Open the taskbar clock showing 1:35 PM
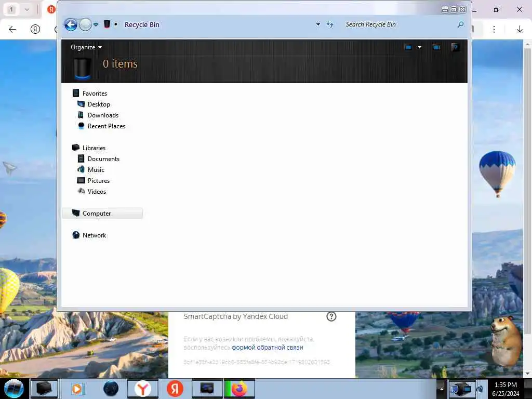532x399 pixels. (x=506, y=389)
